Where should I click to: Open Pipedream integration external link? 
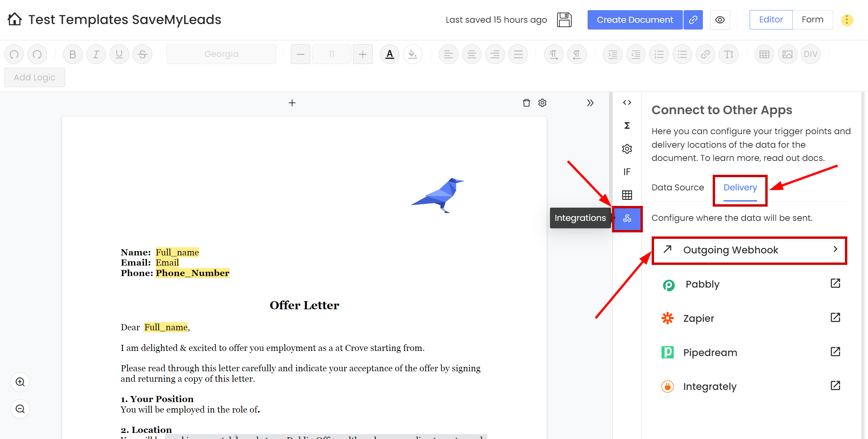click(835, 352)
